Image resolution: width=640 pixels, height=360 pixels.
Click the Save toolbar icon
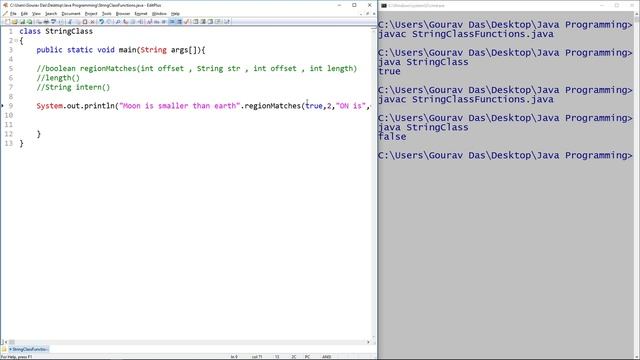[22, 22]
